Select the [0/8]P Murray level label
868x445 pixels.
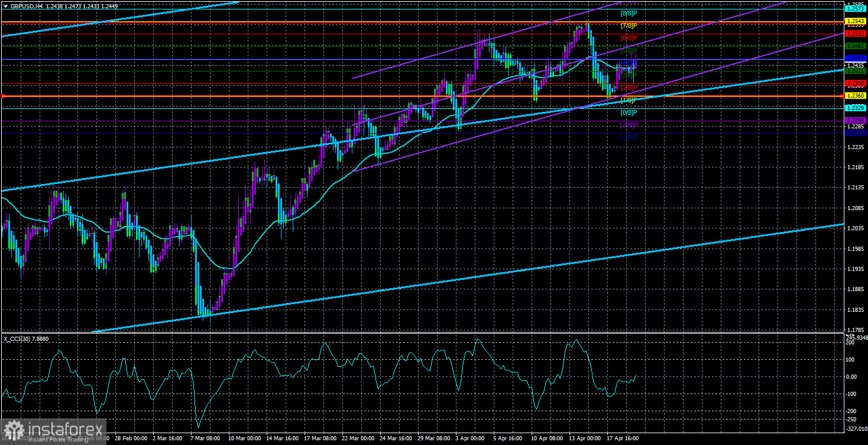click(629, 112)
